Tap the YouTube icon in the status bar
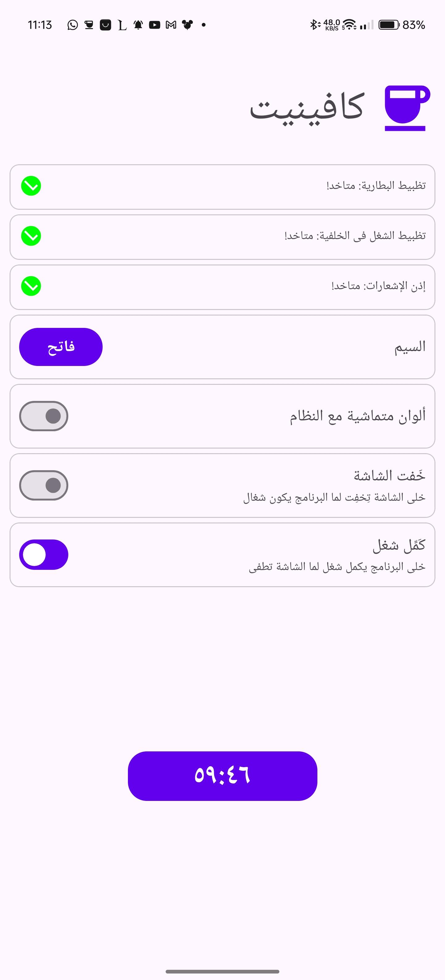 154,25
